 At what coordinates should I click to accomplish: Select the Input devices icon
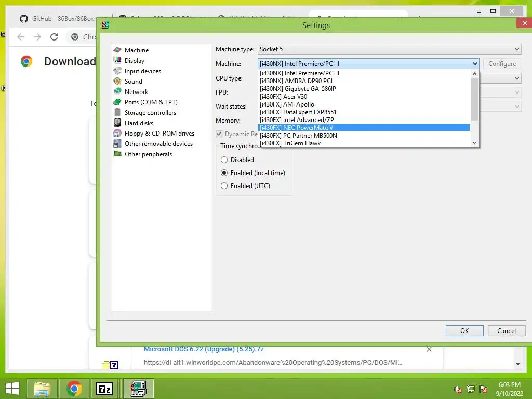(117, 71)
